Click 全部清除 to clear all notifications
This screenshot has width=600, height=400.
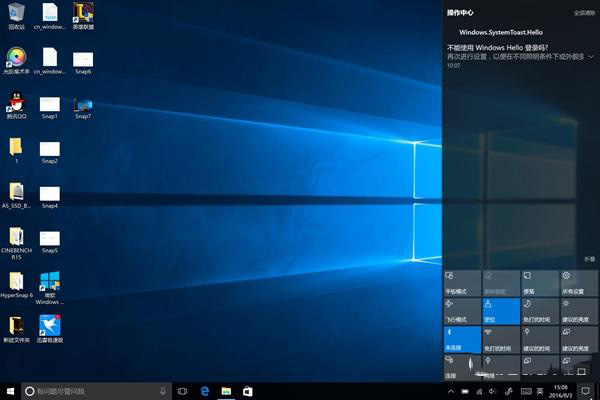click(584, 13)
